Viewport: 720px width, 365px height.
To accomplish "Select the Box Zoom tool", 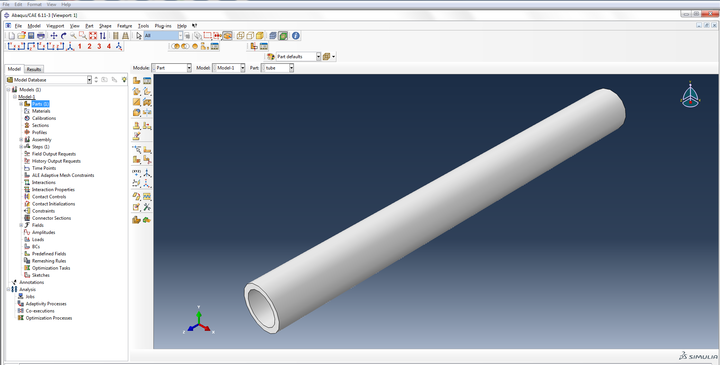I will click(83, 36).
